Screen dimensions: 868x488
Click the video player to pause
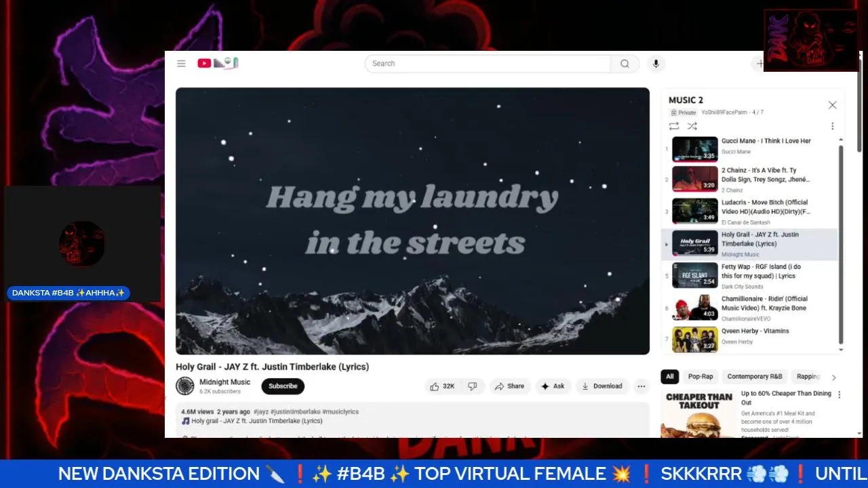coord(412,221)
